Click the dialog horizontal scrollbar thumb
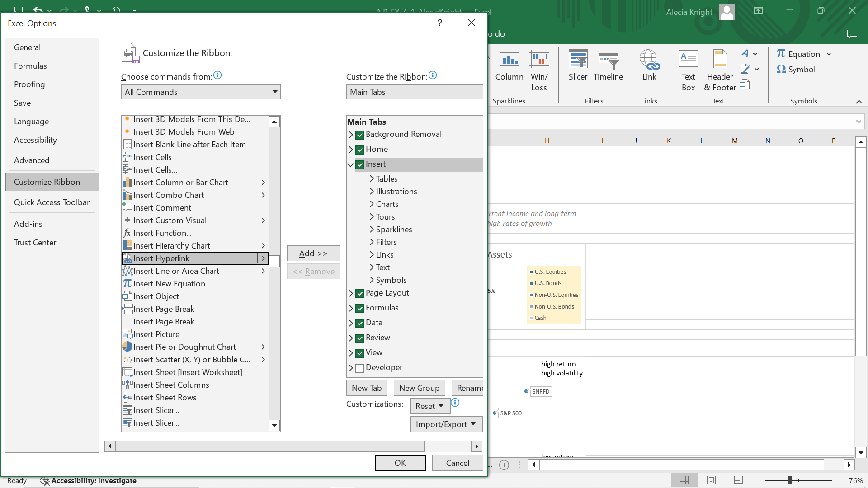 click(270, 446)
